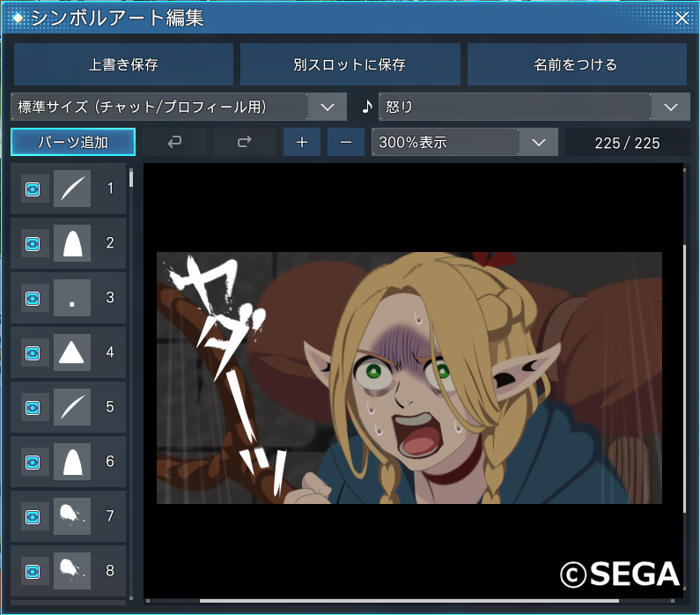Redo the last undone edit
The image size is (700, 615).
(244, 142)
